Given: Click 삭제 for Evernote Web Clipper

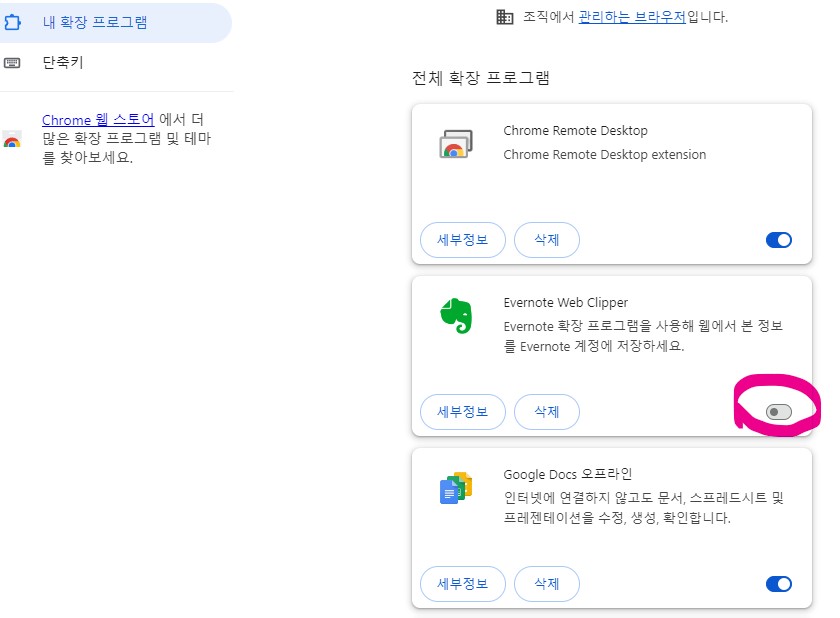Looking at the screenshot, I should pos(547,412).
